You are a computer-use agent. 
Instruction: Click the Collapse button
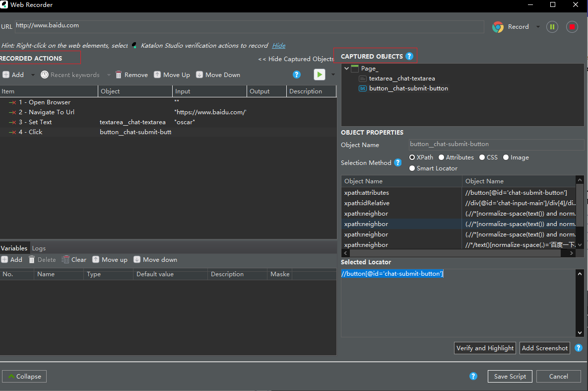[24, 377]
